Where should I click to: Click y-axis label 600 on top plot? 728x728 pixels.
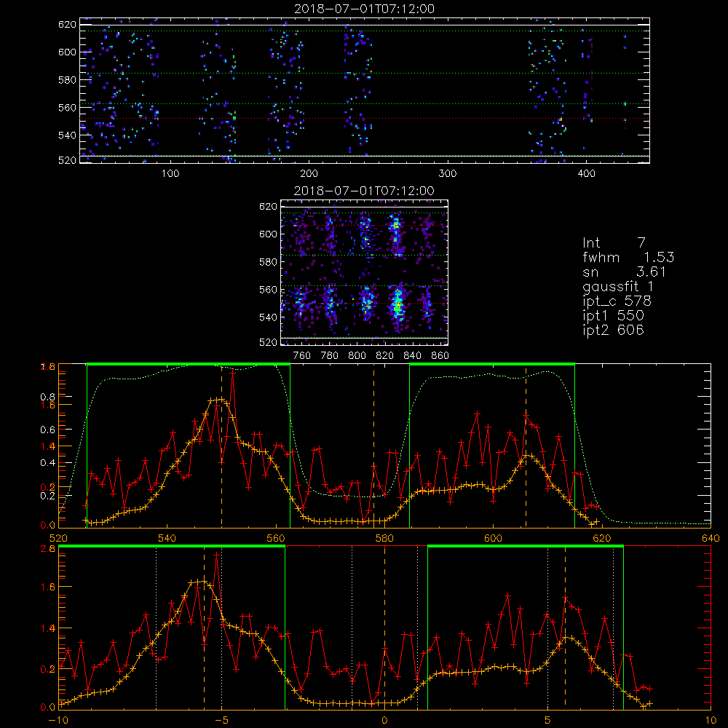tap(67, 52)
